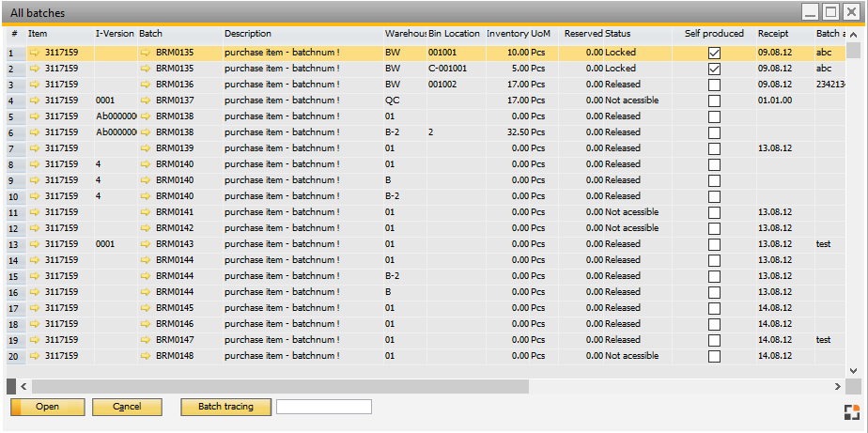Viewport: 868px width, 433px height.
Task: Uncheck Self produced in row 1
Action: tap(714, 54)
